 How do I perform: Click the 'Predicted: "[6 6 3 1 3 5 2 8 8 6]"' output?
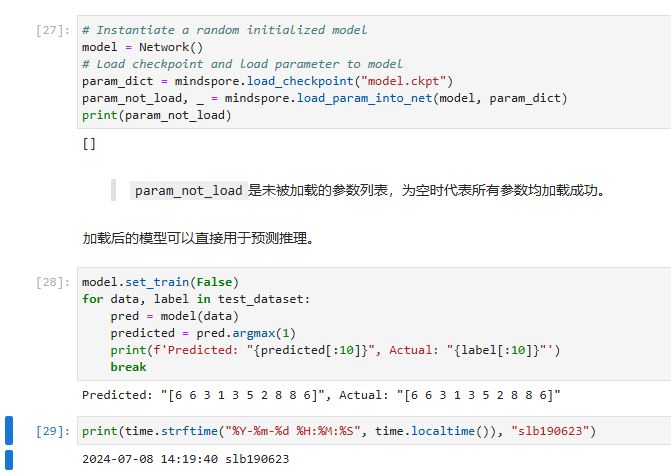coord(321,395)
